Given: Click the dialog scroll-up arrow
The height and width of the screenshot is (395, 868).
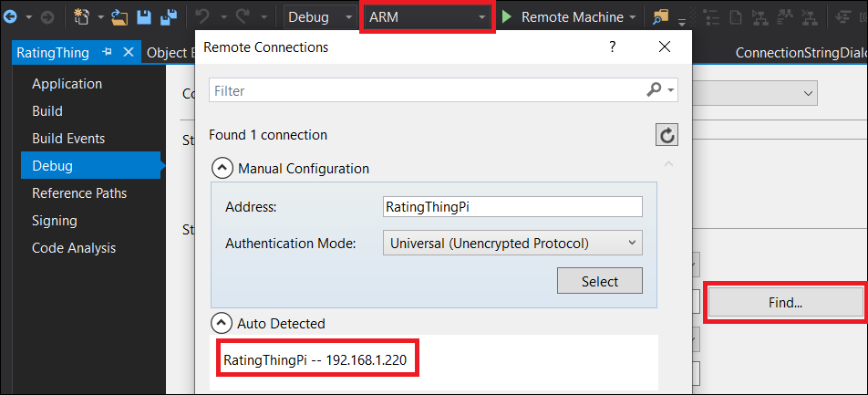Looking at the screenshot, I should [x=668, y=164].
